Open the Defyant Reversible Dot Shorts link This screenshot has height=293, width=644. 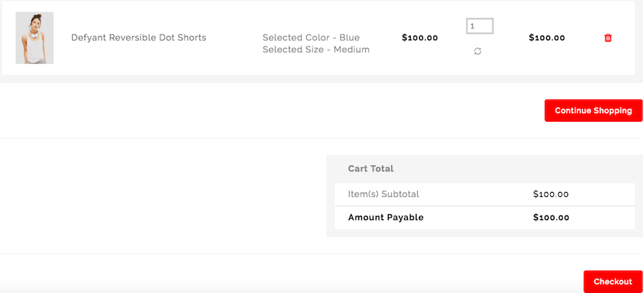coord(139,38)
